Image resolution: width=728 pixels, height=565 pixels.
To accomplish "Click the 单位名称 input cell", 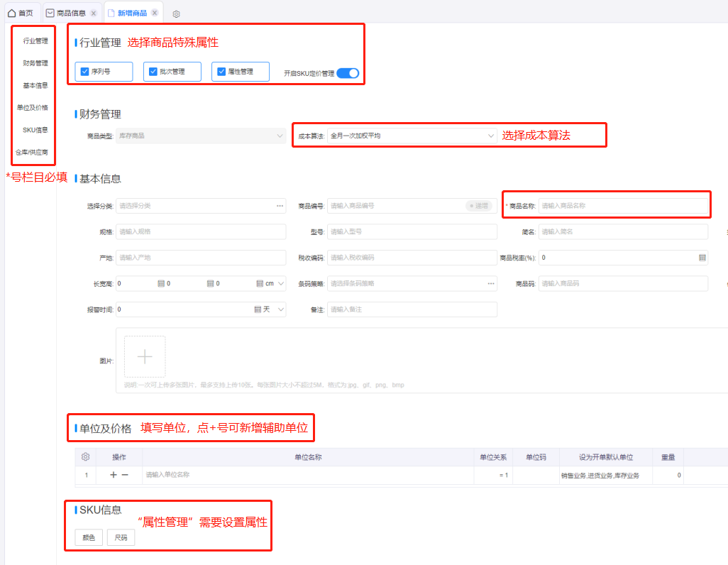I will [x=308, y=475].
